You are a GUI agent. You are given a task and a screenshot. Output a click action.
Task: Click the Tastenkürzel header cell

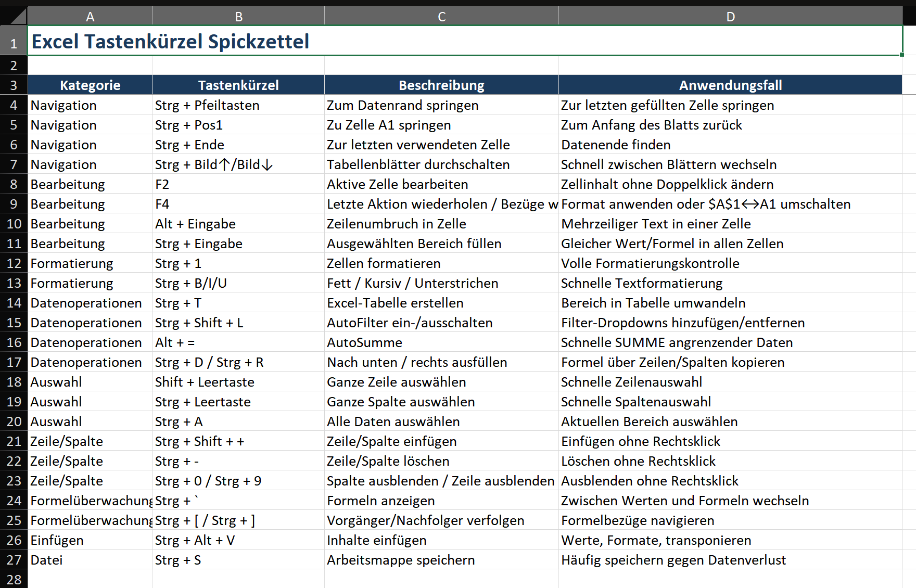[238, 85]
